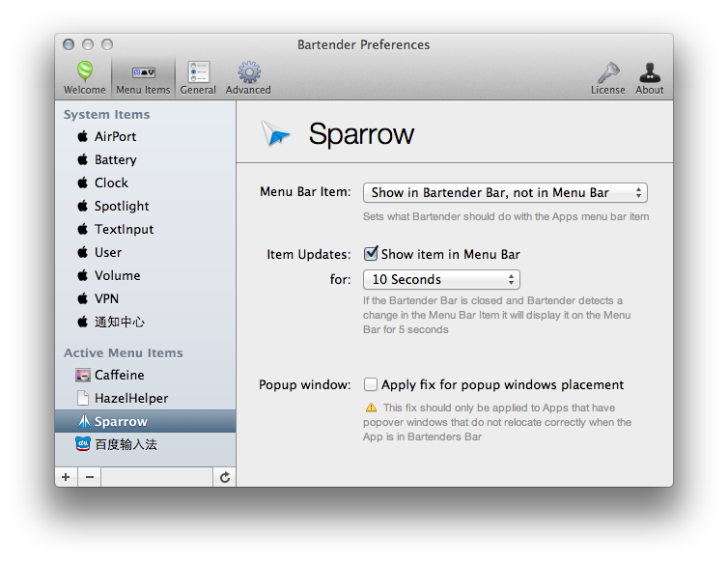Click the Caffeine app icon in sidebar

(83, 375)
